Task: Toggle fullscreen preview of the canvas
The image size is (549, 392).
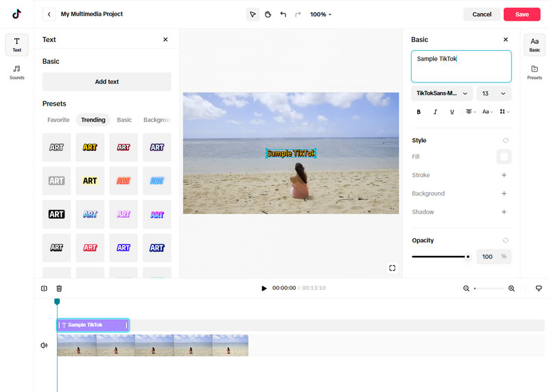Action: 392,268
